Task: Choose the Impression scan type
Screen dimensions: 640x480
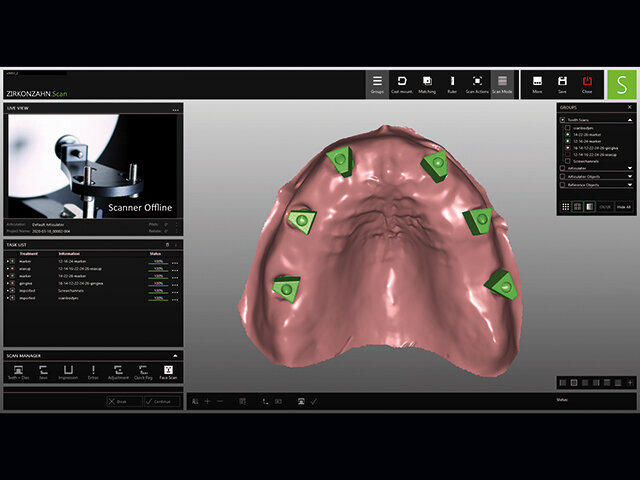Action: pos(68,372)
